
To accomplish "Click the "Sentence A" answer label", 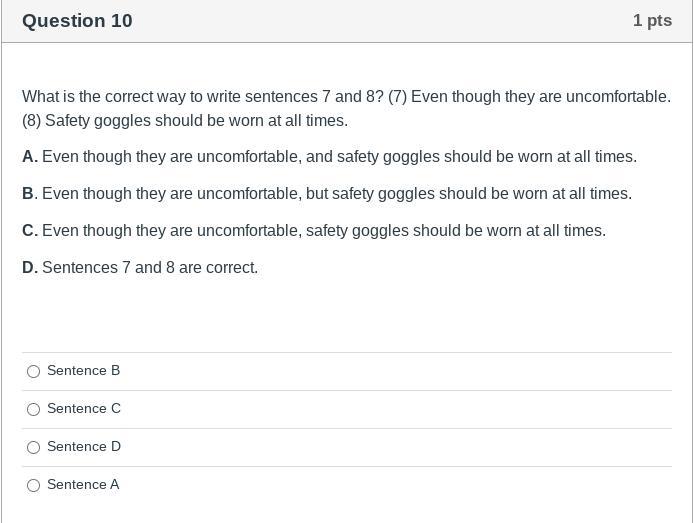I will [83, 485].
